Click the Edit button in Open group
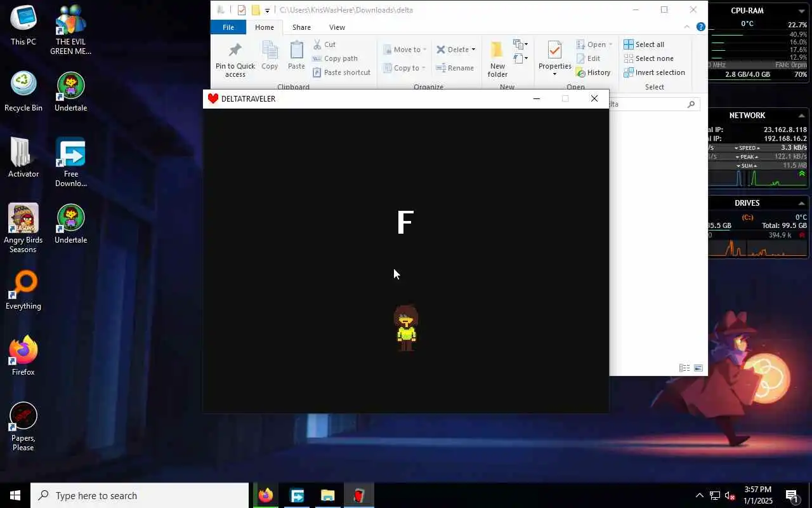Image resolution: width=812 pixels, height=508 pixels. 588,58
